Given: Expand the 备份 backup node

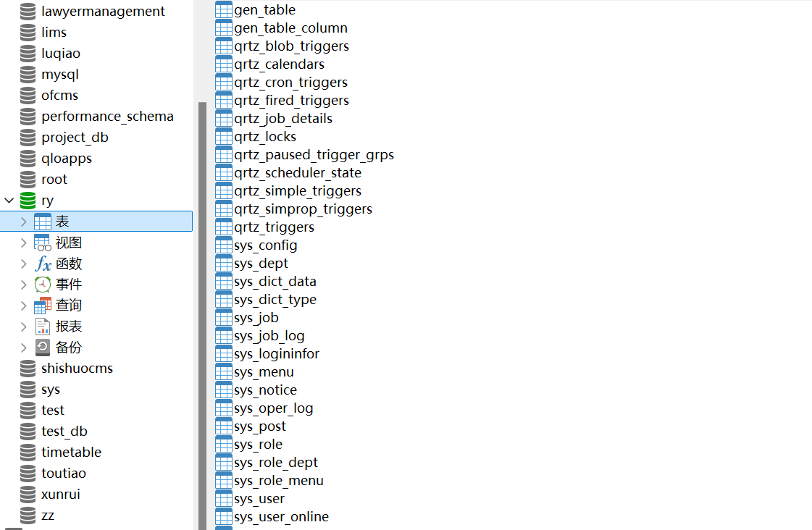Looking at the screenshot, I should [24, 348].
